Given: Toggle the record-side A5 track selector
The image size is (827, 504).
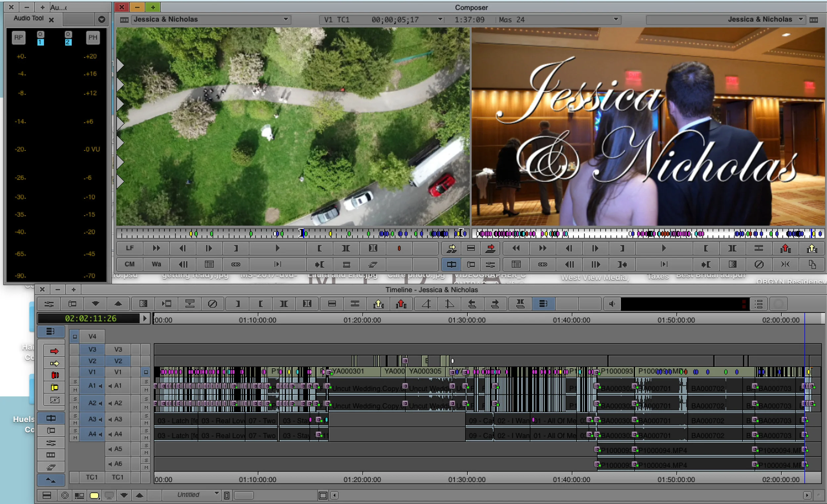Looking at the screenshot, I should click(x=118, y=449).
